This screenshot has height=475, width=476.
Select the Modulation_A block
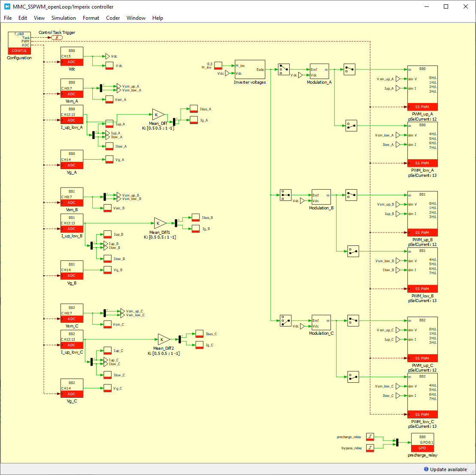319,71
